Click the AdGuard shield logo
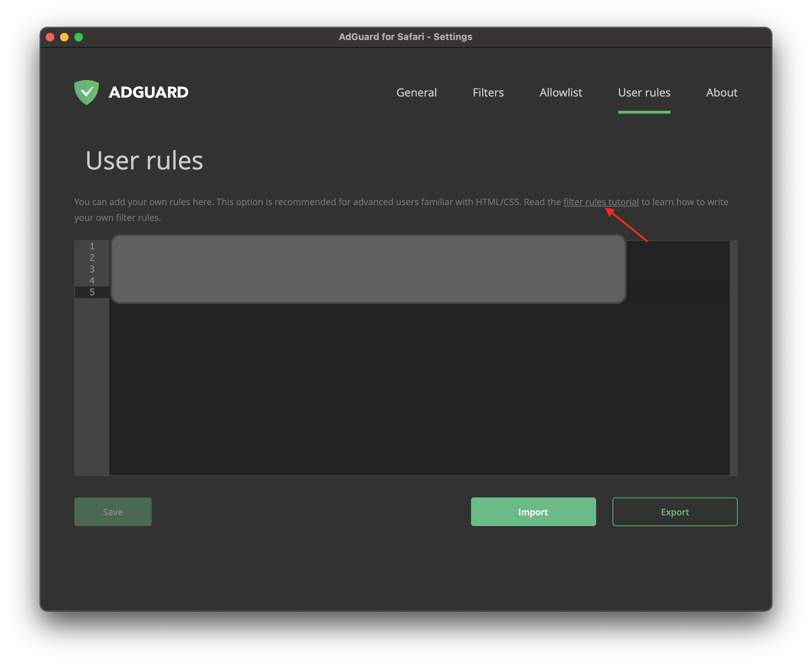812x664 pixels. [x=87, y=92]
